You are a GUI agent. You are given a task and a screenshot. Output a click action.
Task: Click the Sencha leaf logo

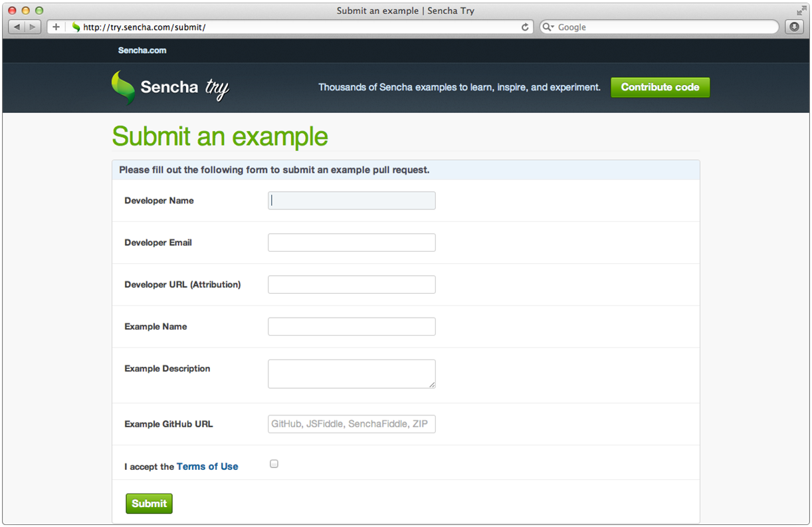click(123, 88)
